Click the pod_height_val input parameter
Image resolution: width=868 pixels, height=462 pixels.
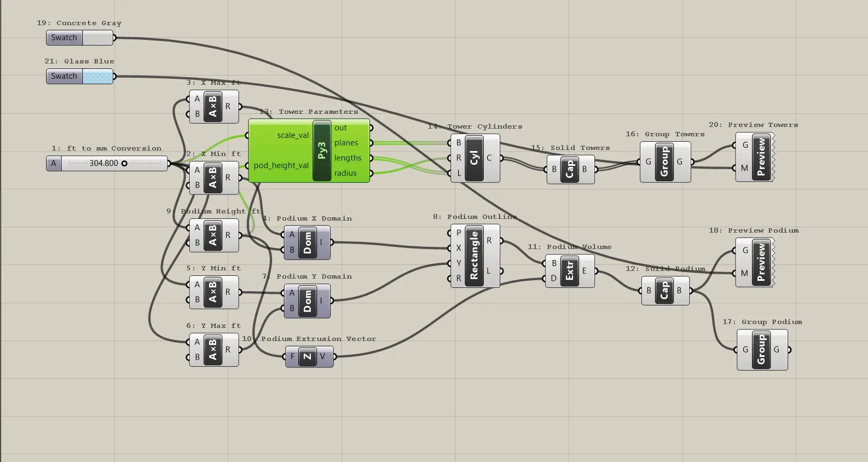281,165
